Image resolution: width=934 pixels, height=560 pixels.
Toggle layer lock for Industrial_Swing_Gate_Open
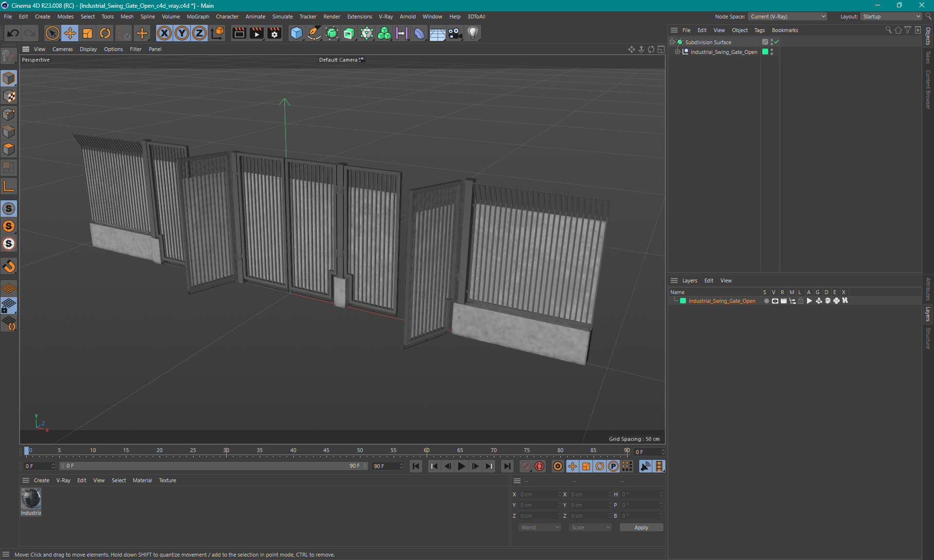pos(801,301)
